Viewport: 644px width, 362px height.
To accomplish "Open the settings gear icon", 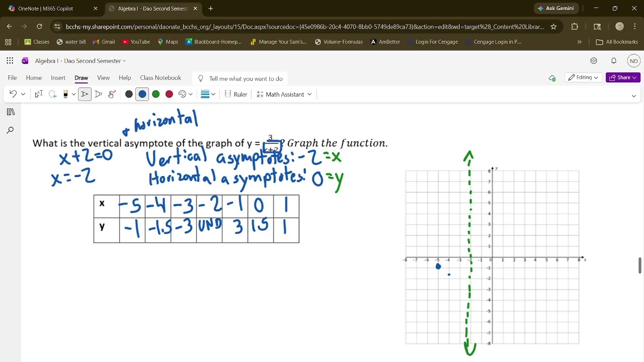I will (x=594, y=61).
